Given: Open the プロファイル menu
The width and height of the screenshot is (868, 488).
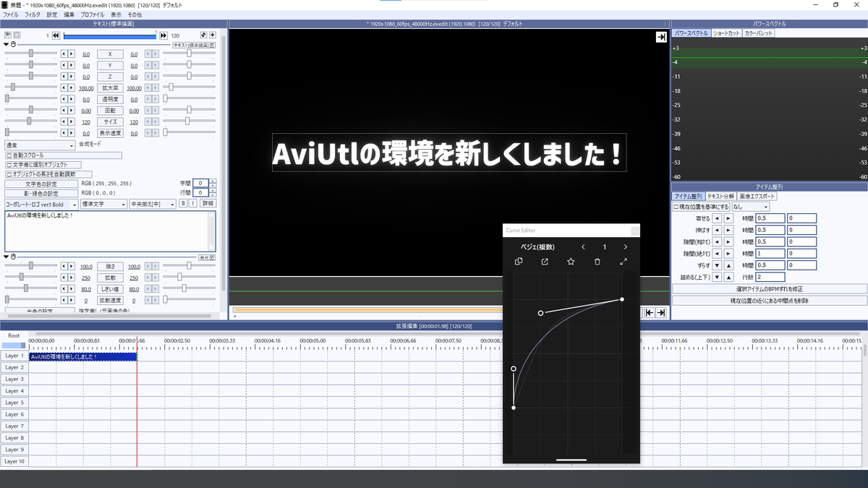Looking at the screenshot, I should 92,14.
